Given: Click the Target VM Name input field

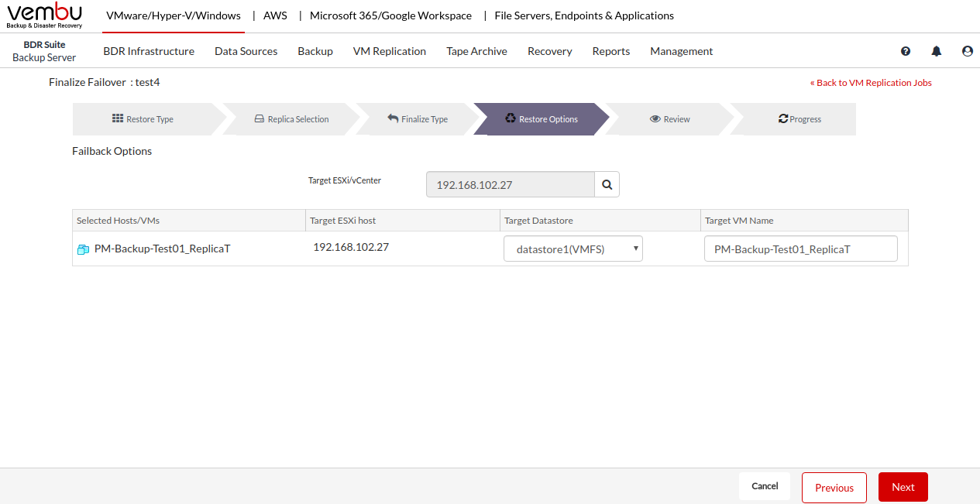Looking at the screenshot, I should coord(800,249).
